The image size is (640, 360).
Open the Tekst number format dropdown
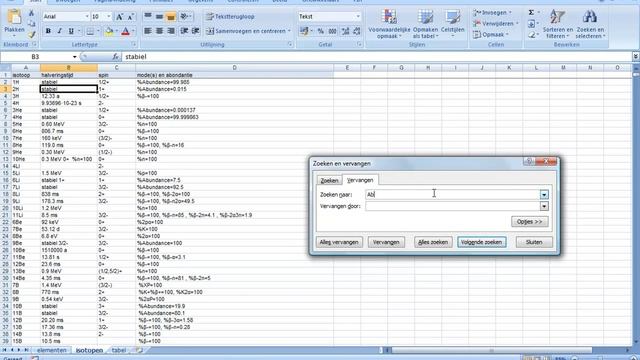click(x=358, y=17)
